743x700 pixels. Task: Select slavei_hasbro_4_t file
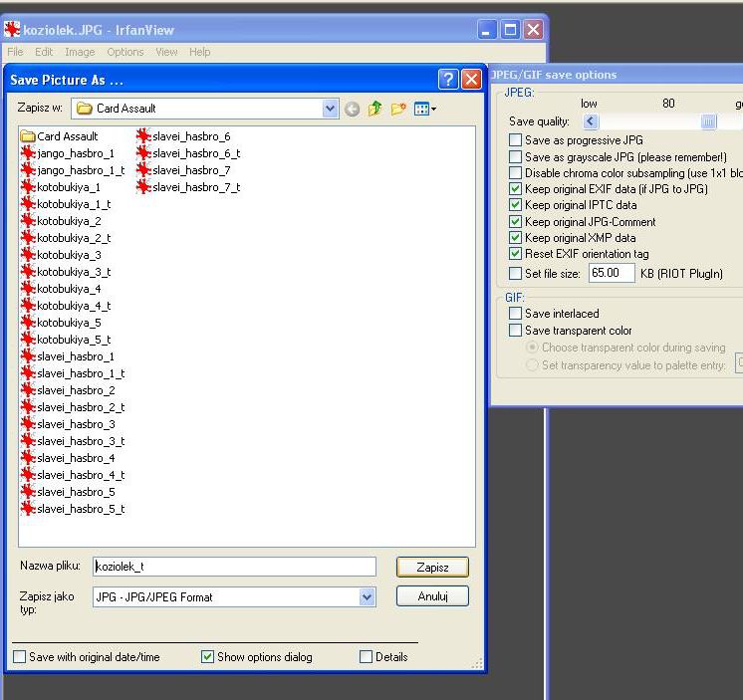(x=73, y=476)
